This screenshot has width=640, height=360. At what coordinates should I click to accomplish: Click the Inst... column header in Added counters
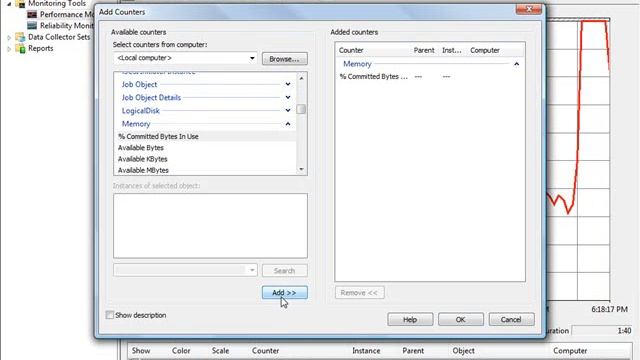click(451, 50)
